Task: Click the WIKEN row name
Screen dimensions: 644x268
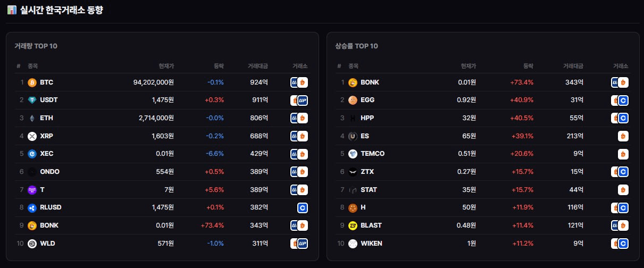Action: (x=371, y=244)
